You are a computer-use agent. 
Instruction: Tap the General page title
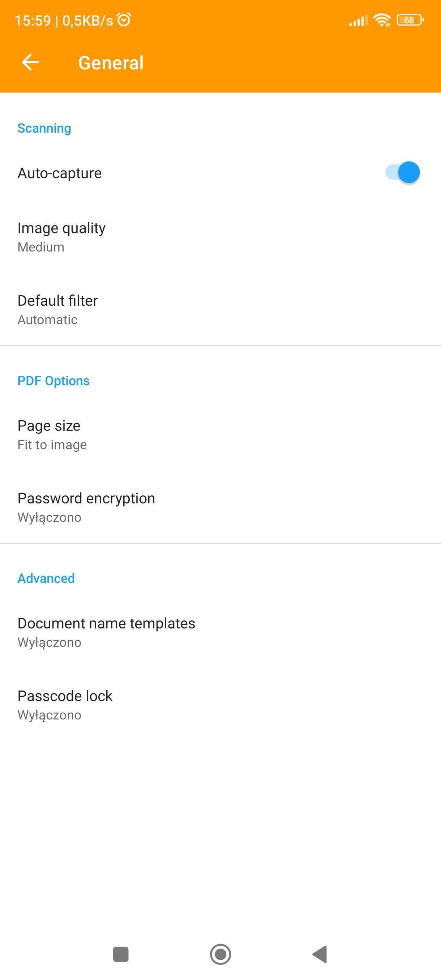111,63
